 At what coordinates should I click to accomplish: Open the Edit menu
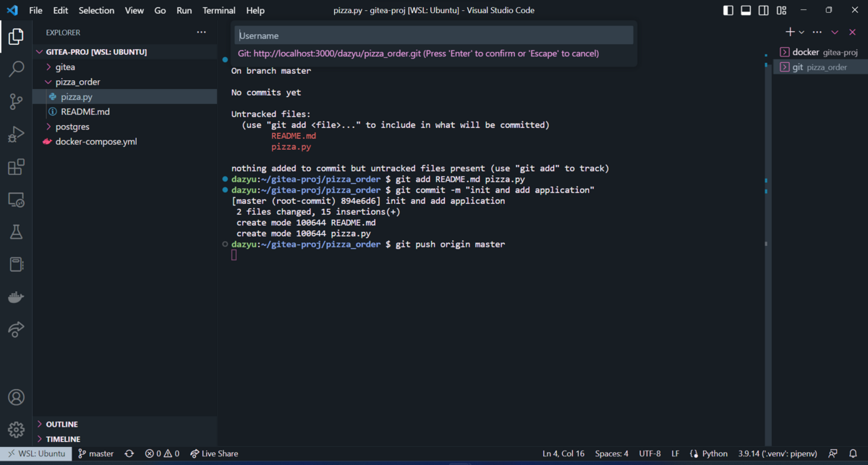click(x=61, y=10)
